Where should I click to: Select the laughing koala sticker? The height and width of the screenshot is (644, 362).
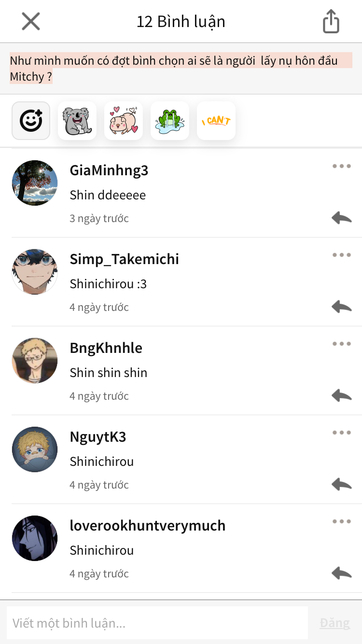pos(77,121)
